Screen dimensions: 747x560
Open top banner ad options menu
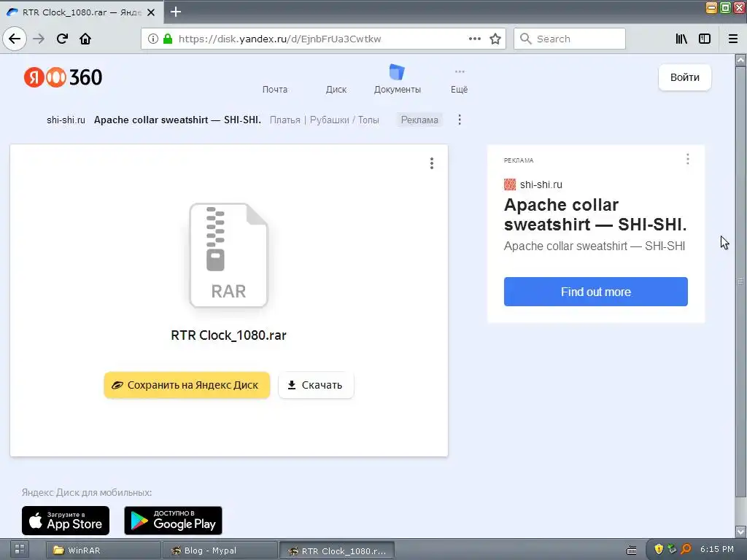(x=460, y=120)
